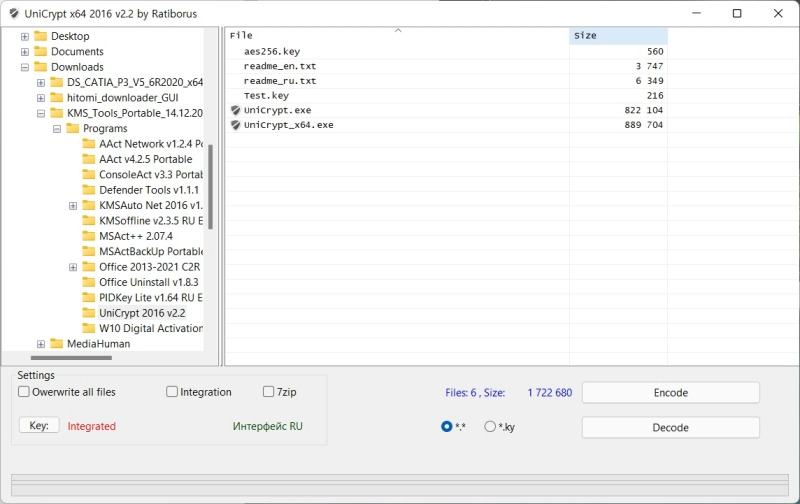
Task: Select the *.* file filter radio button
Action: (446, 426)
